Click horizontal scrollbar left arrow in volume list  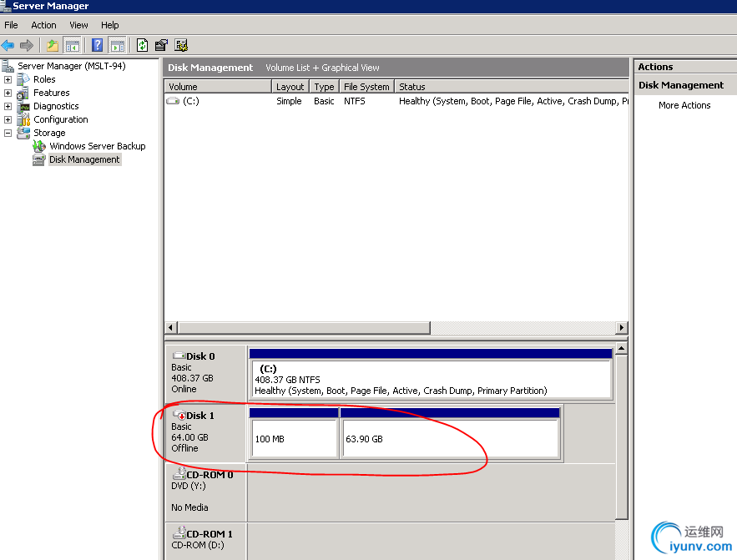pyautogui.click(x=171, y=327)
